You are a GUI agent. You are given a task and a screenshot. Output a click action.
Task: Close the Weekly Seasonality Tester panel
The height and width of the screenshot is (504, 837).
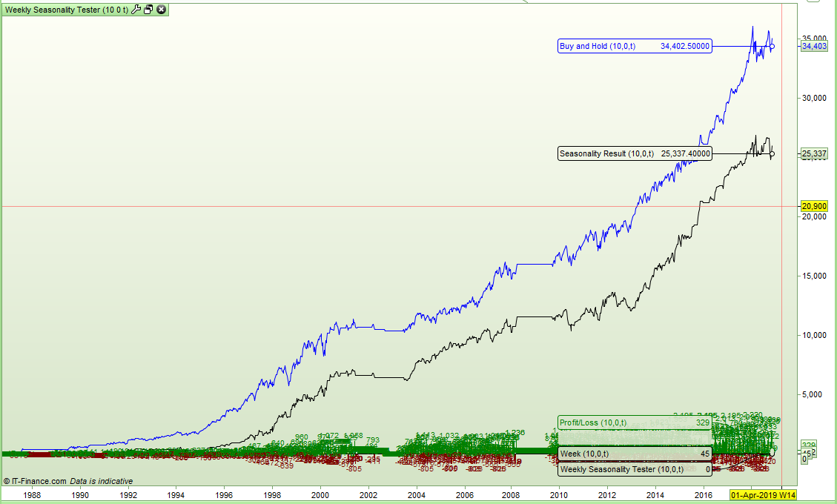click(x=161, y=10)
